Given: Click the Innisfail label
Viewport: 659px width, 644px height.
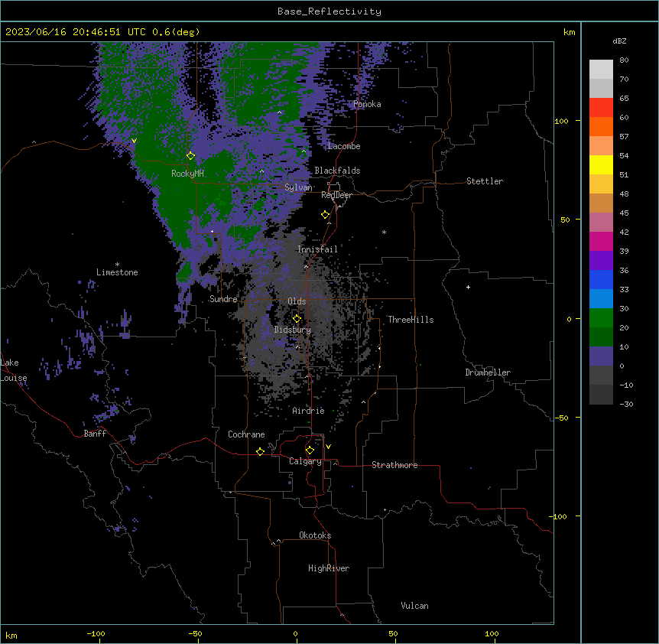Looking at the screenshot, I should 317,249.
